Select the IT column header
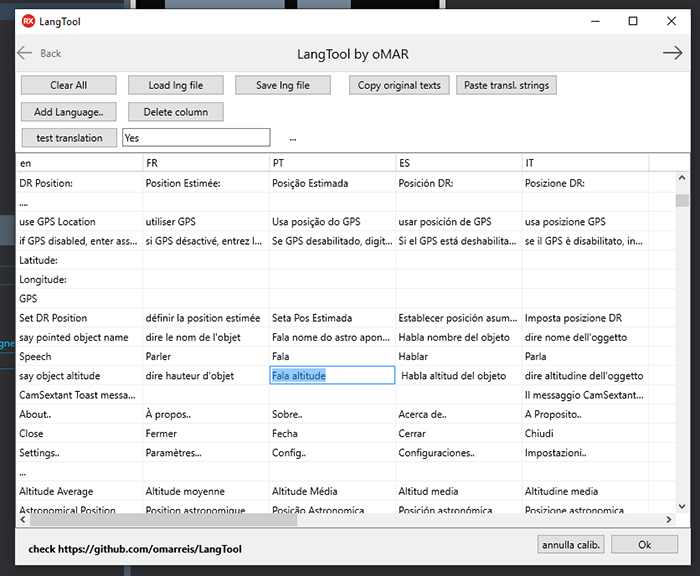 [585, 163]
